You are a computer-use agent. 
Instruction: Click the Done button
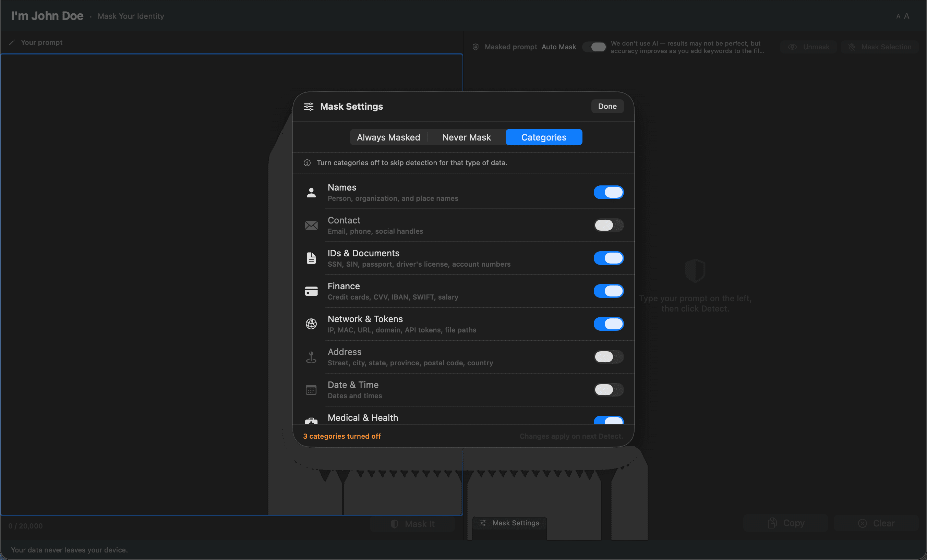point(607,106)
